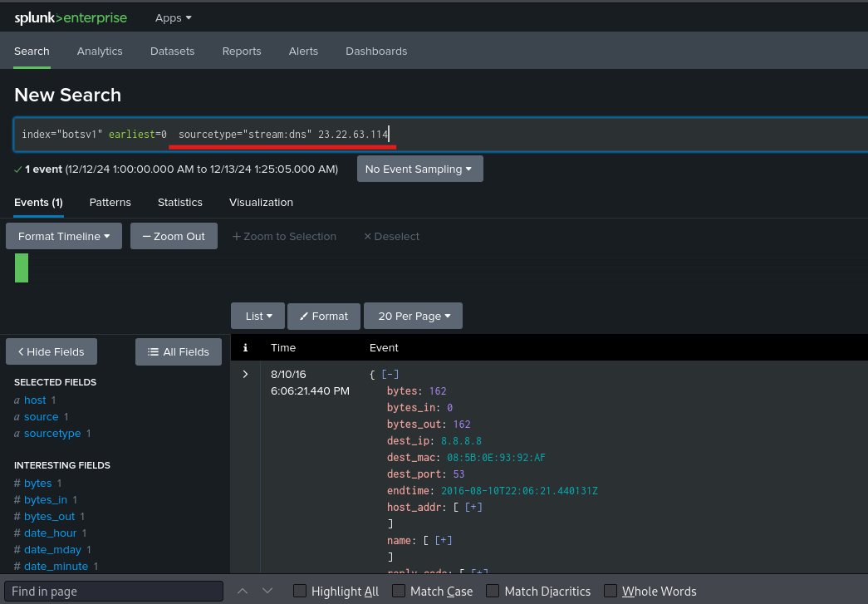The width and height of the screenshot is (868, 604).
Task: Open the No Event Sampling dropdown
Action: 419,169
